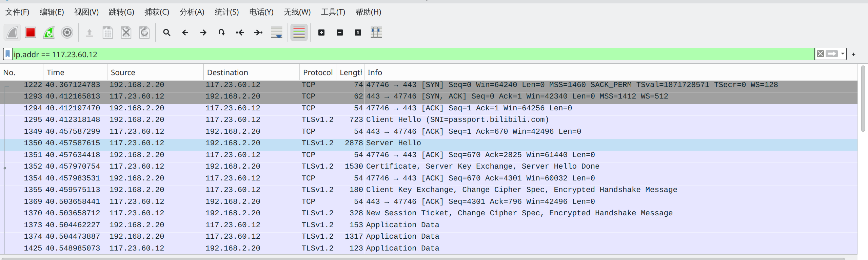This screenshot has width=868, height=260.
Task: Click resize columns to content icon
Action: point(376,32)
